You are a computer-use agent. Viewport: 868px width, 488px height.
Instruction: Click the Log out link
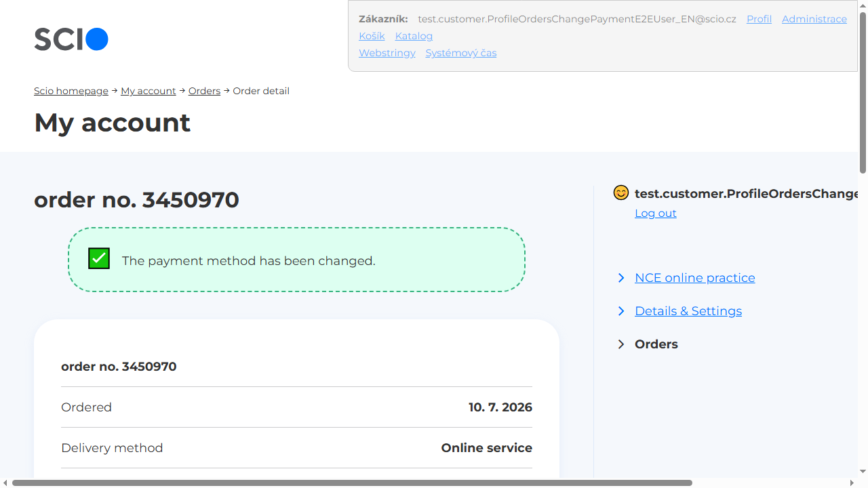656,213
